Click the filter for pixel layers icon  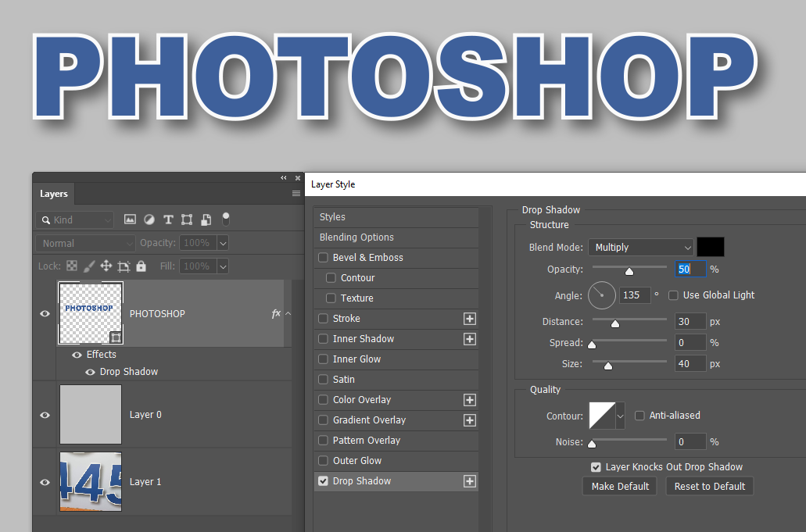(x=131, y=220)
